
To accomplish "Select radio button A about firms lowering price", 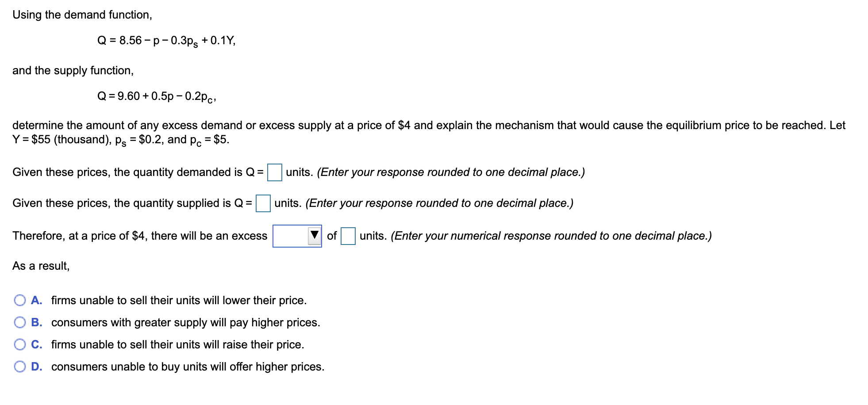I will click(19, 300).
